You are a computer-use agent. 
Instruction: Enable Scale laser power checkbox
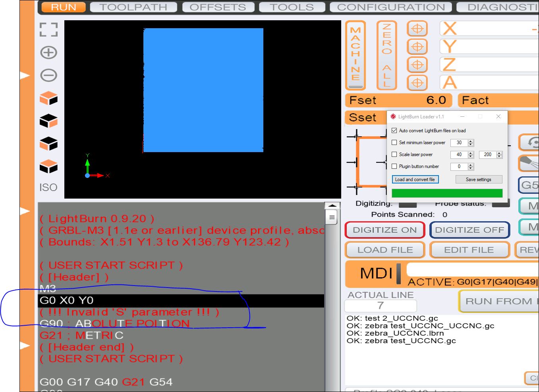coord(394,154)
